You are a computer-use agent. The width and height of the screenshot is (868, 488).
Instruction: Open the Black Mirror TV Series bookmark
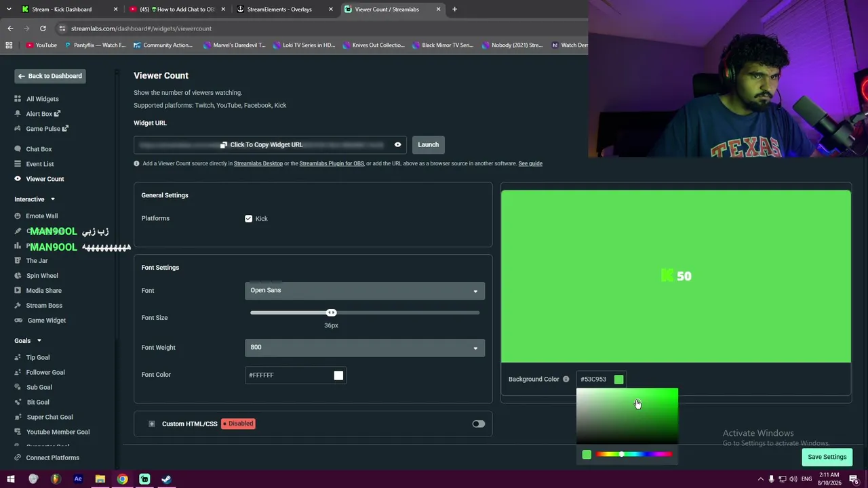click(442, 45)
